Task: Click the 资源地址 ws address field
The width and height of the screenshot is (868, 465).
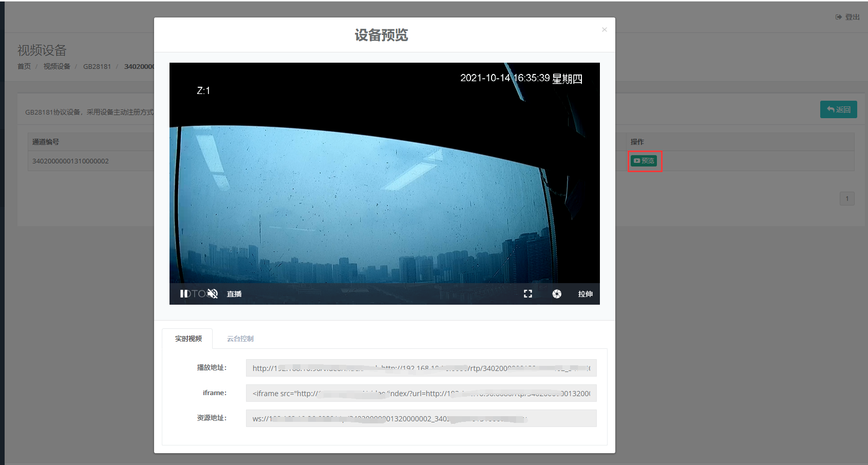Action: (x=421, y=418)
